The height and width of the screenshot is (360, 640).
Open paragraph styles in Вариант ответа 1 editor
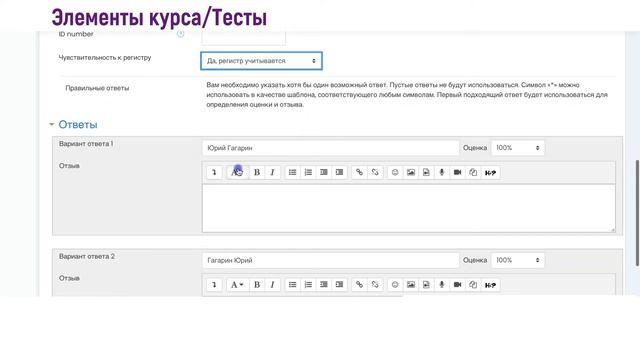point(237,172)
